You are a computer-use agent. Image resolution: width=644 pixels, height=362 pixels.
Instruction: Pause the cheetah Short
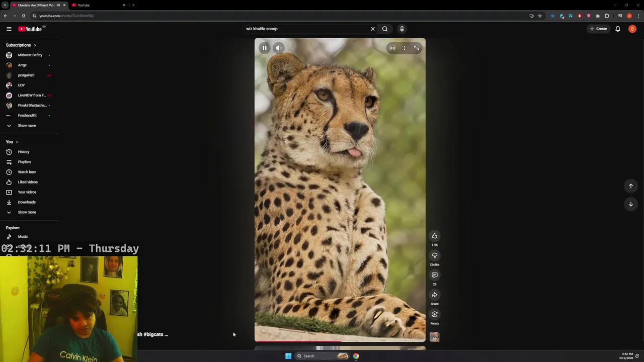coord(264,48)
